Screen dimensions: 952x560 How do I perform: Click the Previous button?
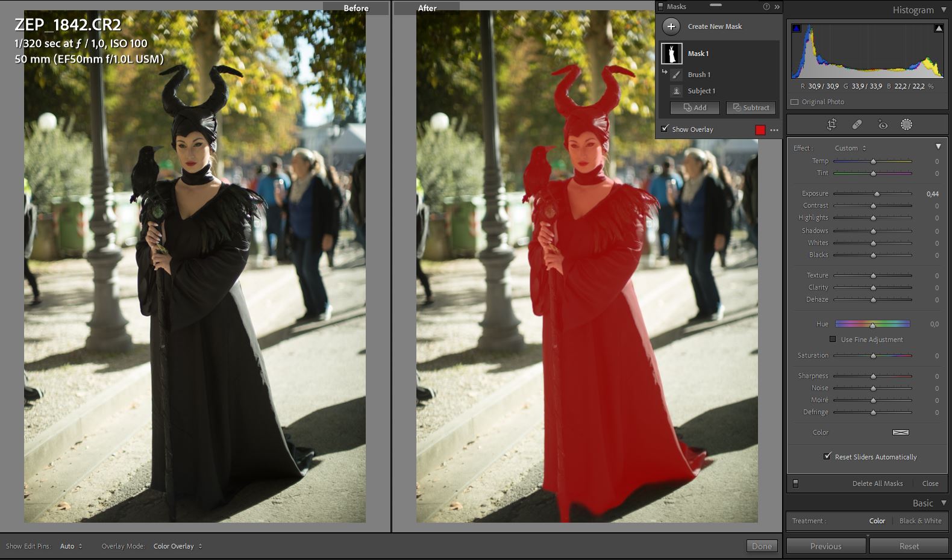(x=826, y=546)
